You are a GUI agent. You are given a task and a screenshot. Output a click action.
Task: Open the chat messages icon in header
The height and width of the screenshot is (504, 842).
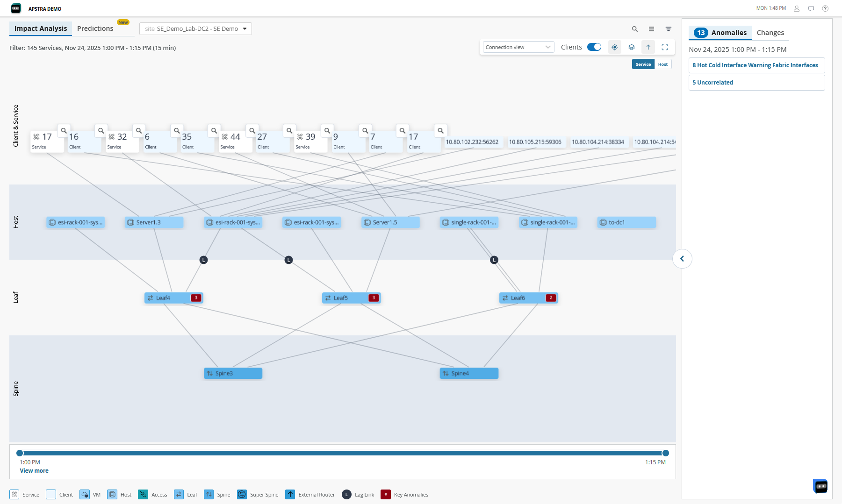click(811, 8)
